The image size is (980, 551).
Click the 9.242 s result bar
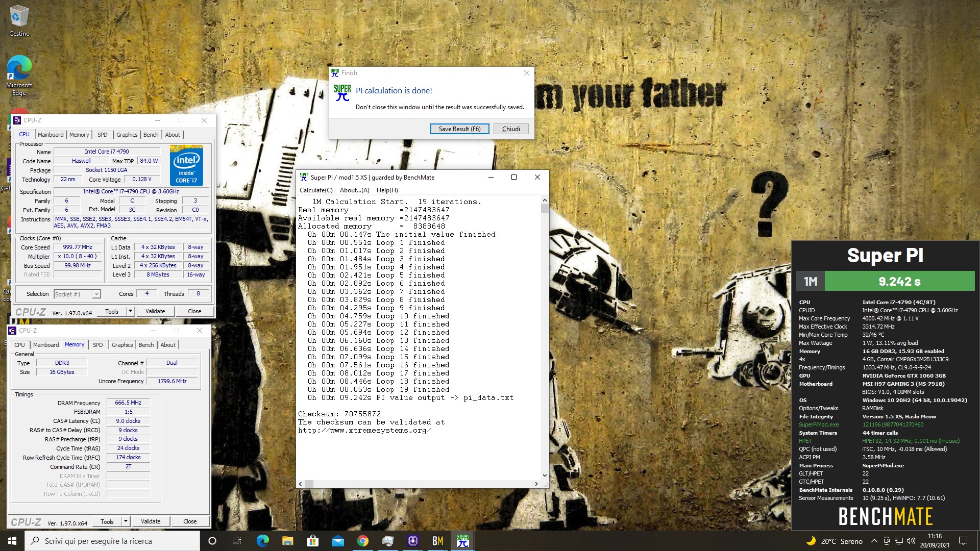[x=899, y=281]
